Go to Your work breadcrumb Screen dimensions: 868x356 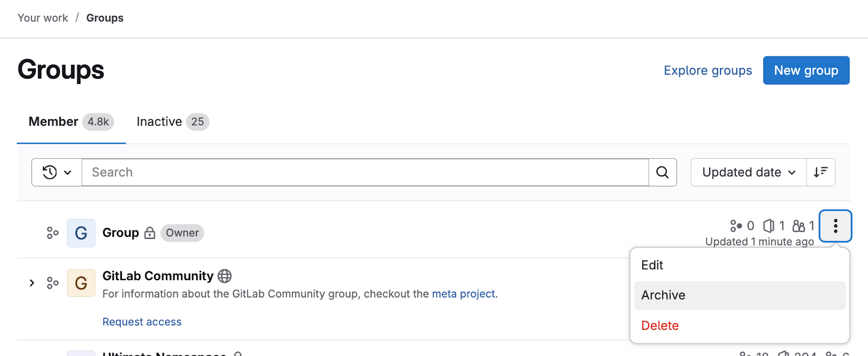point(43,18)
